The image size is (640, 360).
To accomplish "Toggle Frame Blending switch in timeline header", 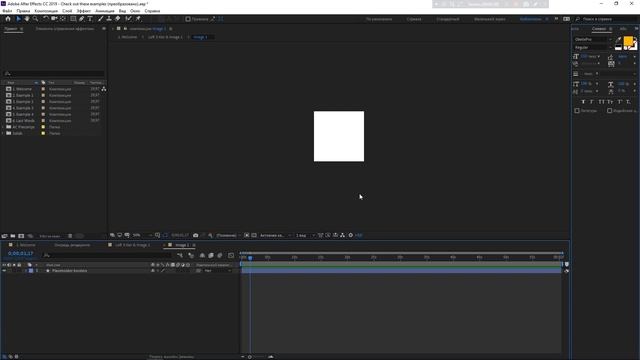I will pyautogui.click(x=211, y=255).
